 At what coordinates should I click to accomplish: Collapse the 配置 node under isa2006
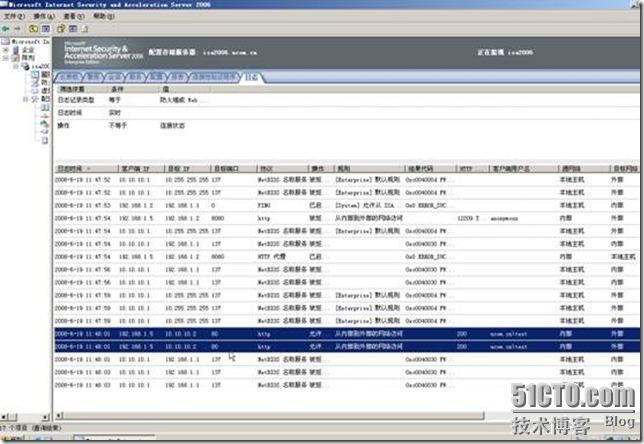click(x=25, y=99)
